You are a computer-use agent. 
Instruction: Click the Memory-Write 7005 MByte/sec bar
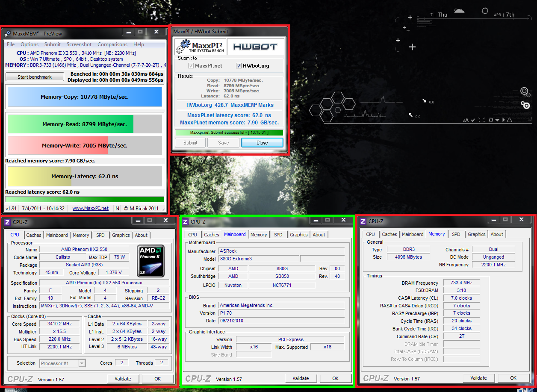(x=85, y=145)
